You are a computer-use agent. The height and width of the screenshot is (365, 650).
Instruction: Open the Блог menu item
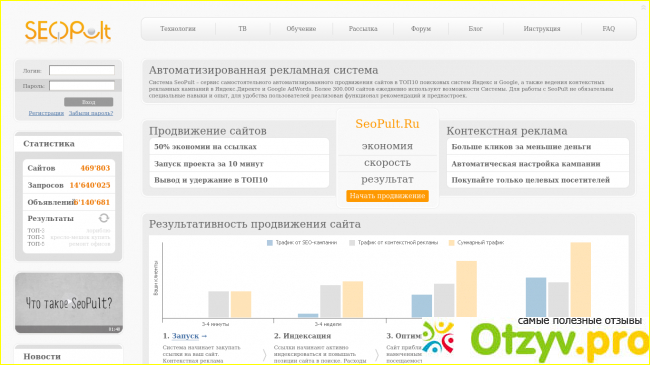[476, 29]
